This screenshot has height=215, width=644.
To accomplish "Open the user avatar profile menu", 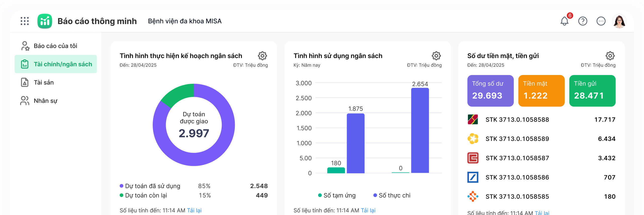I will click(619, 21).
